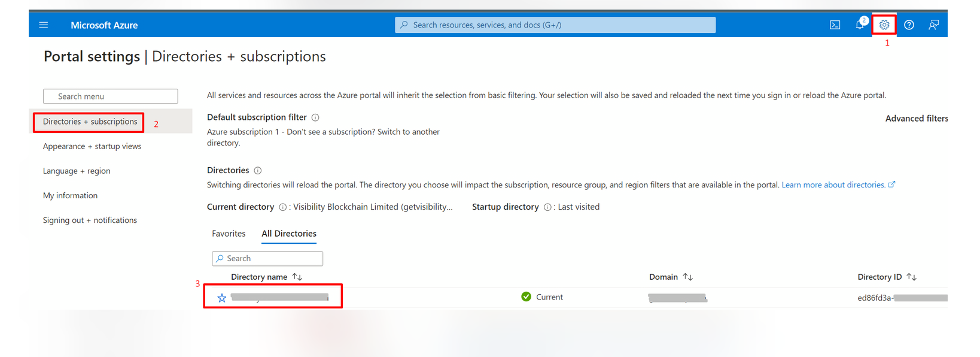Open Appearance + startup views settings
This screenshot has width=980, height=357.
coord(92,146)
